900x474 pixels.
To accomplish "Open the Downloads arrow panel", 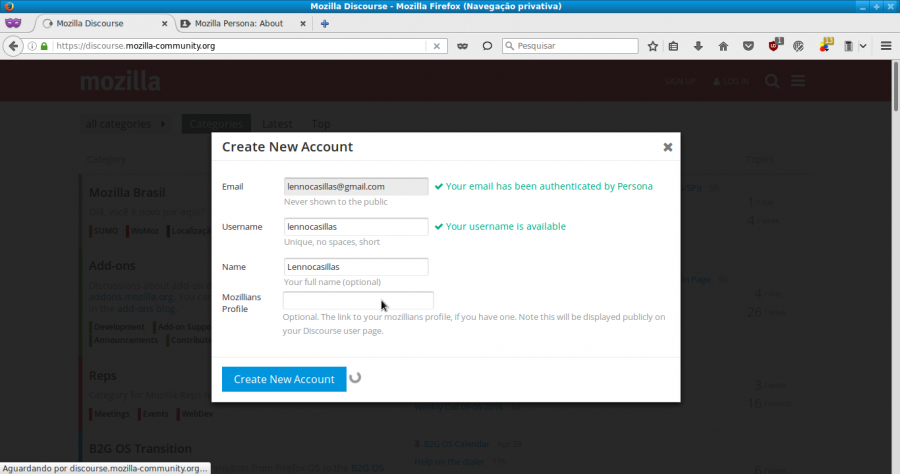I will coord(698,46).
